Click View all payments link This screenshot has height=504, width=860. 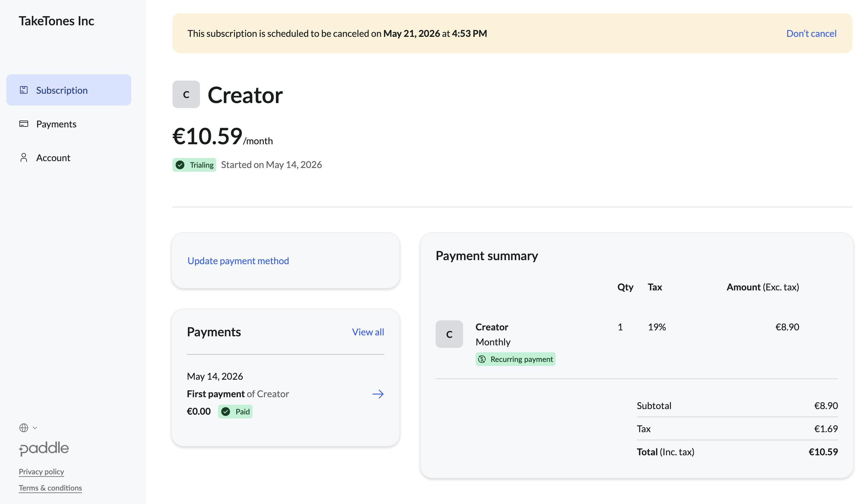(x=368, y=332)
